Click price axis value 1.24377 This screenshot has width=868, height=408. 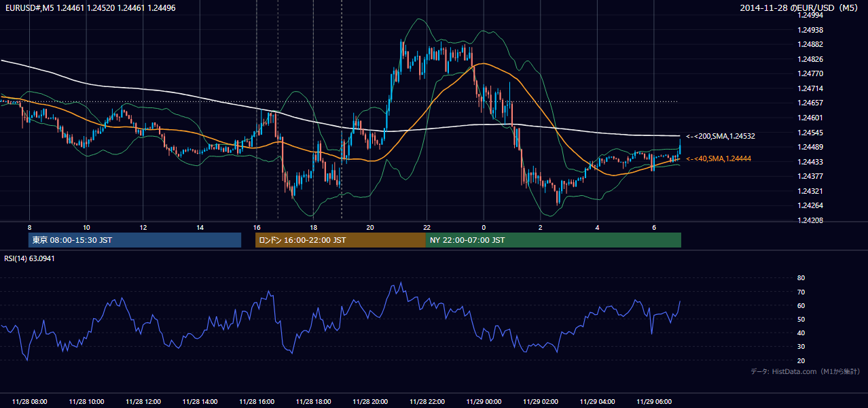pos(811,176)
